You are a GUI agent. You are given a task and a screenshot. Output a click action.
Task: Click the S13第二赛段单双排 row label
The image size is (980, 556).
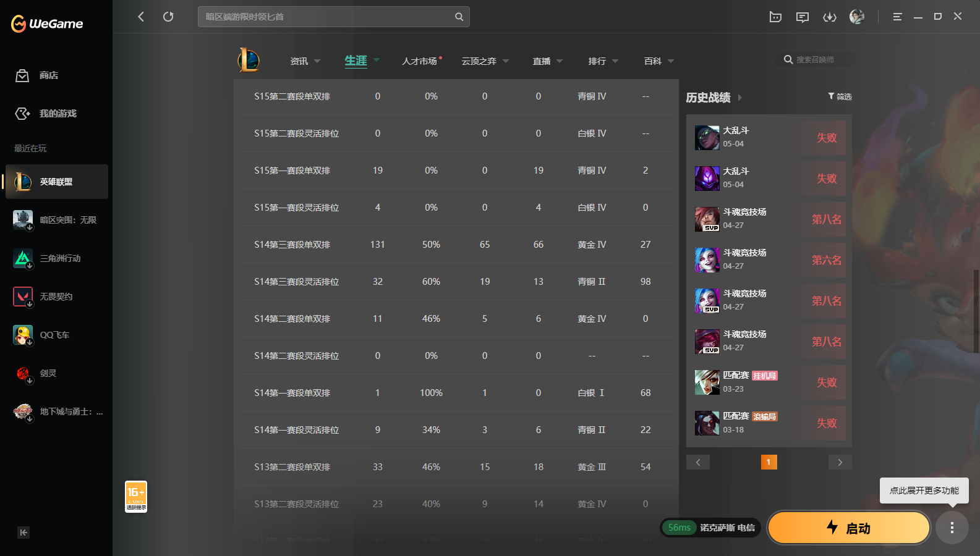292,467
